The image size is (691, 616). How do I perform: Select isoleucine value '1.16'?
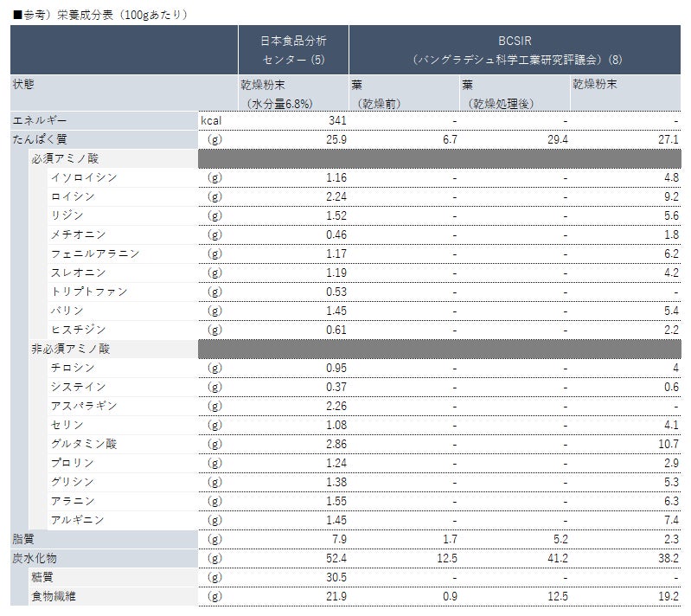[336, 177]
